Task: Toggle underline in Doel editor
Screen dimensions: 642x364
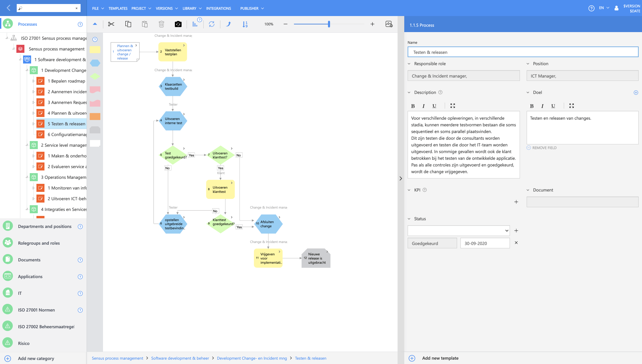Action: click(x=553, y=106)
